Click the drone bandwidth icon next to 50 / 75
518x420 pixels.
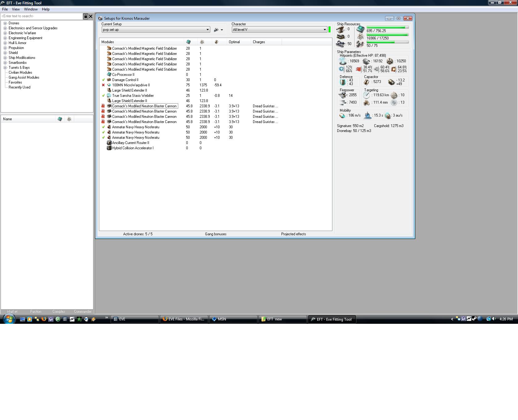pyautogui.click(x=360, y=44)
